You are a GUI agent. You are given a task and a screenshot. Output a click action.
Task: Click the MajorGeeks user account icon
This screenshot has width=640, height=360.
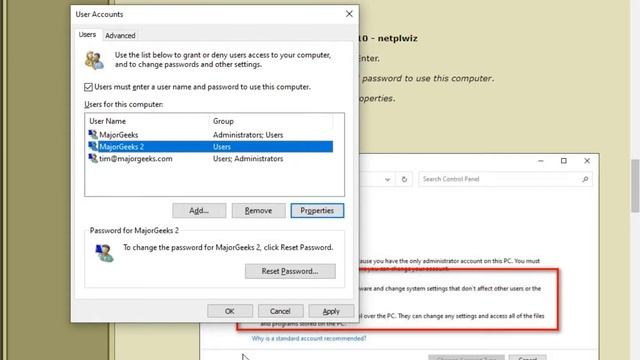point(93,134)
